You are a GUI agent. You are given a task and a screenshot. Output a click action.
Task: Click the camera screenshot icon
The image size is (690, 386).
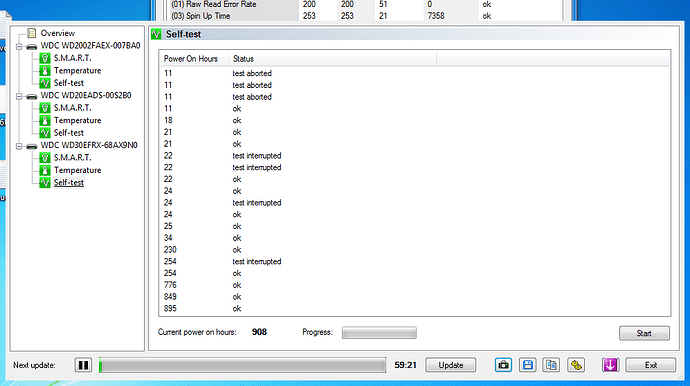click(503, 365)
